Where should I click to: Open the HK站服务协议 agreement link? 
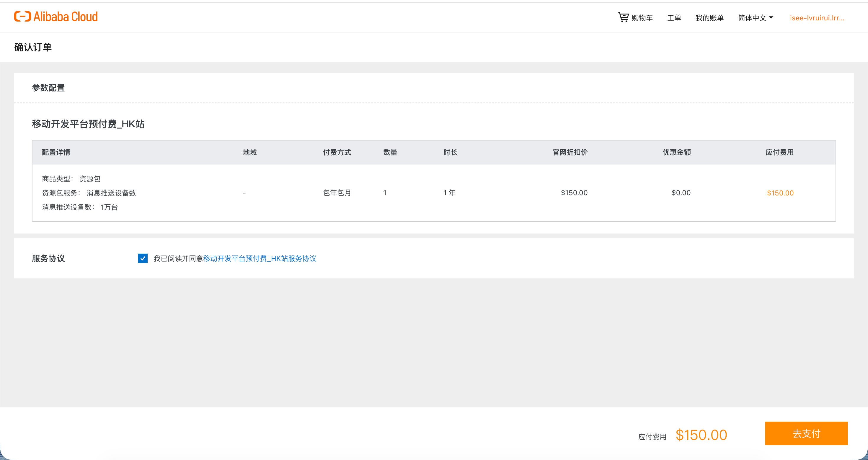tap(260, 258)
